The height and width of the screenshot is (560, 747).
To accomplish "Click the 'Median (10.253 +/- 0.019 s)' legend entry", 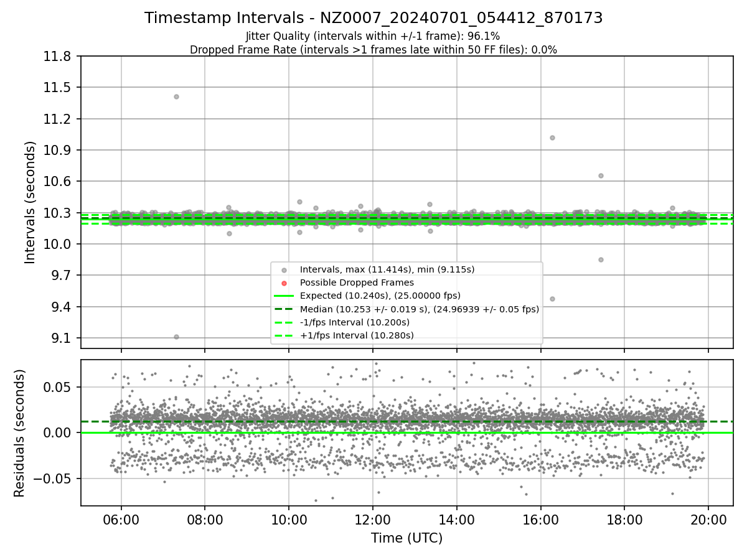I will tap(420, 309).
